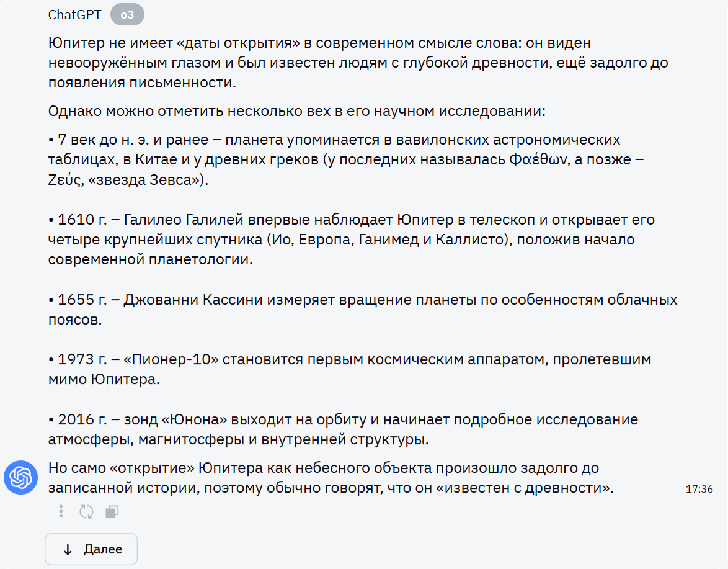
Task: Click the 2016 Юнона paragraph
Action: click(x=342, y=428)
